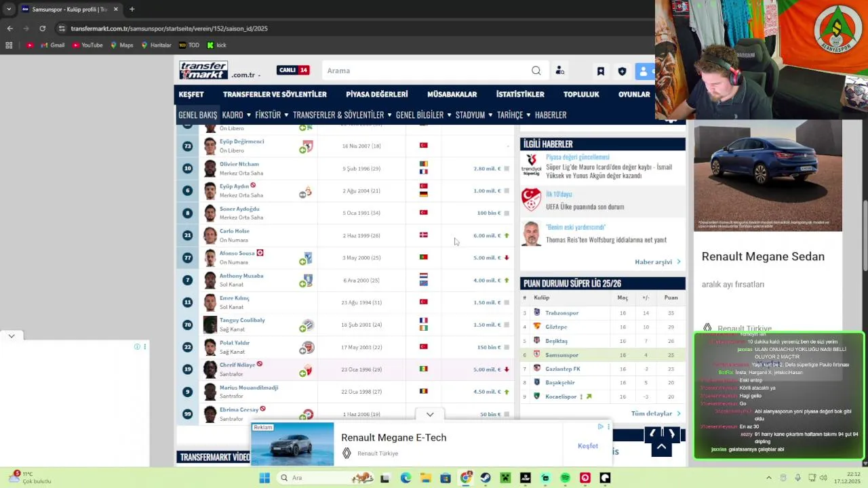Click Afonso Sousa's injury red cross icon
Screen dimensions: 868x488
(260, 253)
